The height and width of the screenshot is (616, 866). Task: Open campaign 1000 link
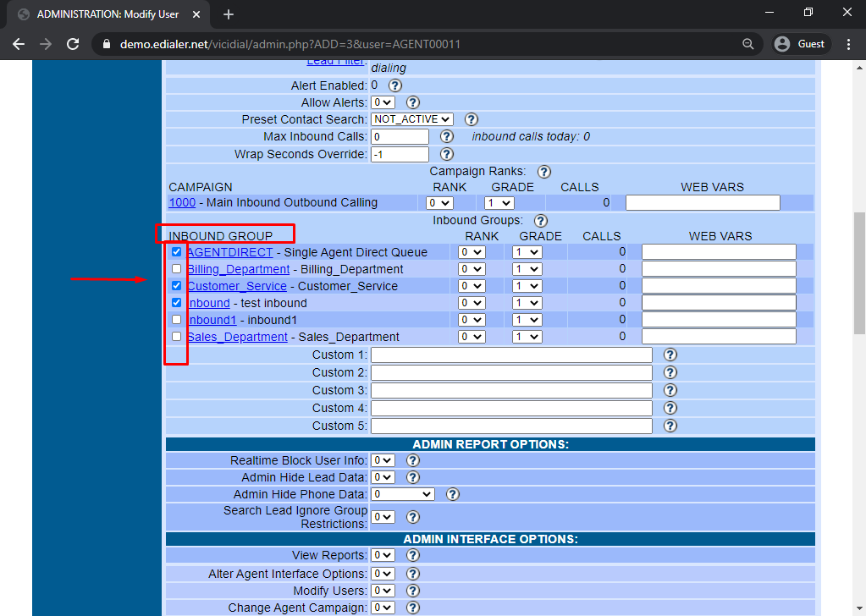pyautogui.click(x=182, y=202)
